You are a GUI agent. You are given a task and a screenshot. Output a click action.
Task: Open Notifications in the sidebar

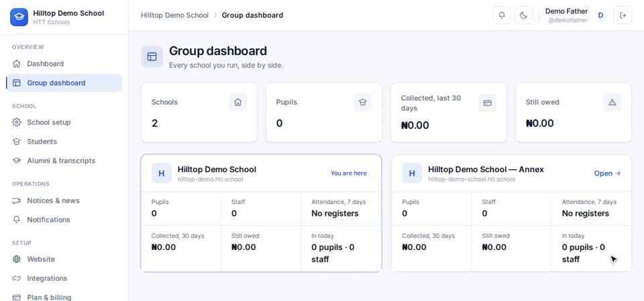(x=64, y=220)
